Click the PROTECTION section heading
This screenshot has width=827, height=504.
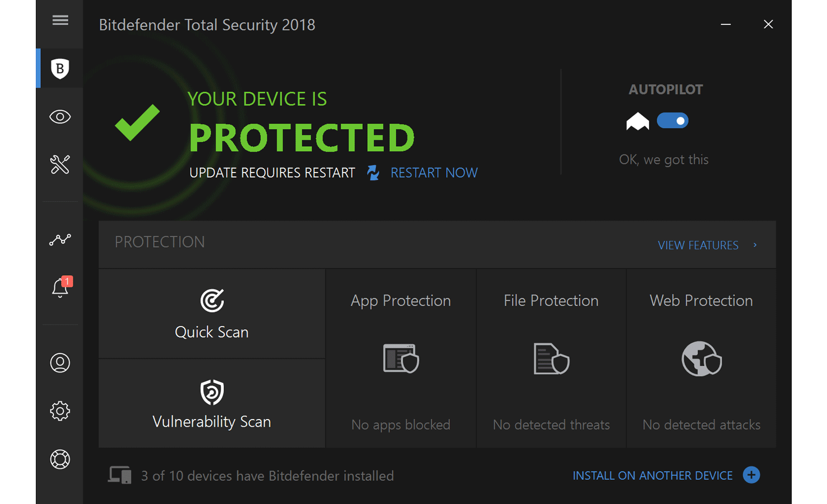pyautogui.click(x=160, y=242)
